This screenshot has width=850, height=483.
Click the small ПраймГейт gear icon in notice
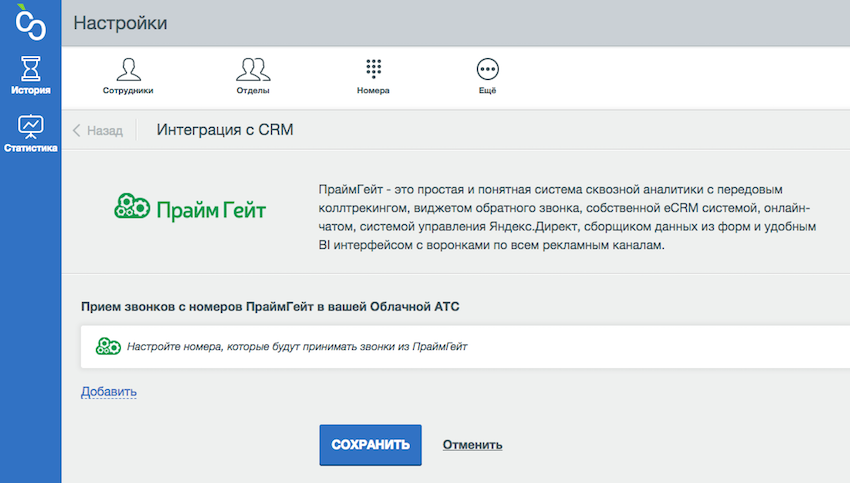coord(108,346)
